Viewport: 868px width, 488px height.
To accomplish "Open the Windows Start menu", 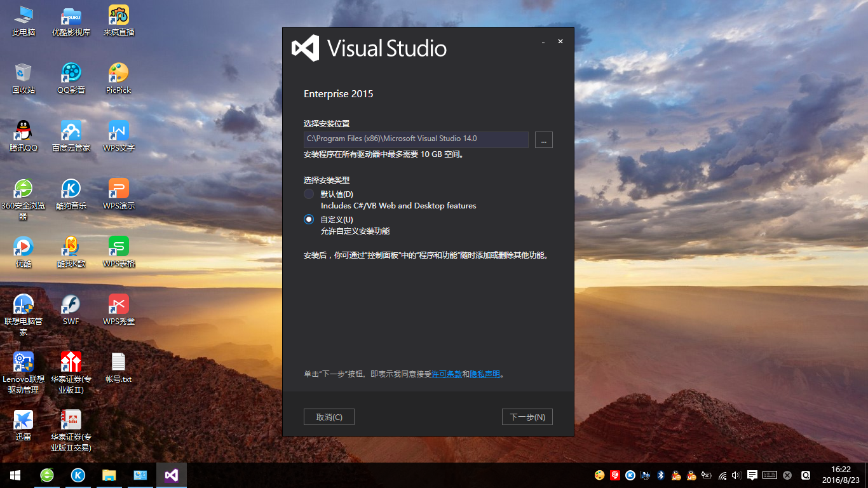I will [15, 475].
